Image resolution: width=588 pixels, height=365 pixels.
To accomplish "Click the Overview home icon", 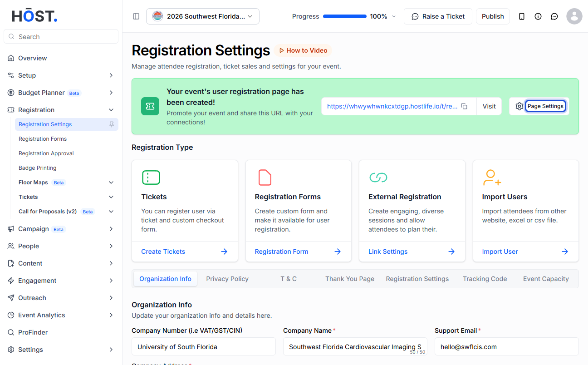I will [11, 58].
